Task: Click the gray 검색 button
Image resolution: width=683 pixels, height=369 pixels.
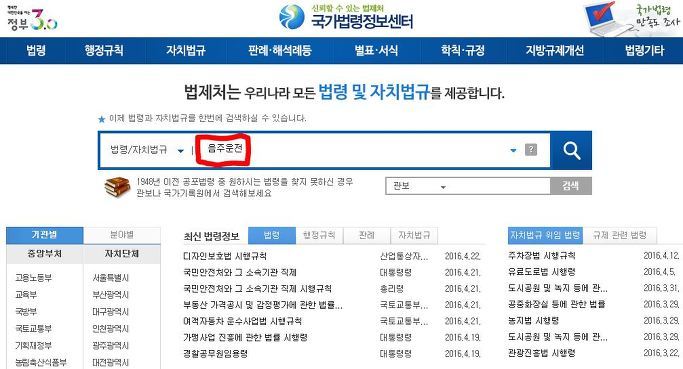Action: 571,186
